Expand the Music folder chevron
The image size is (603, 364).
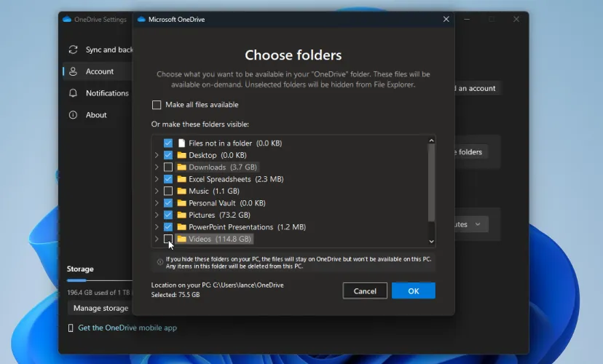(x=157, y=191)
